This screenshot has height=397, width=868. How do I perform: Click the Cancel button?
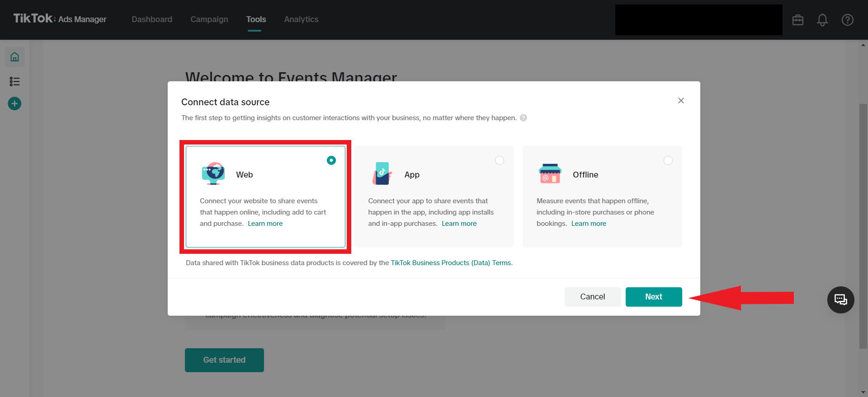pyautogui.click(x=592, y=297)
